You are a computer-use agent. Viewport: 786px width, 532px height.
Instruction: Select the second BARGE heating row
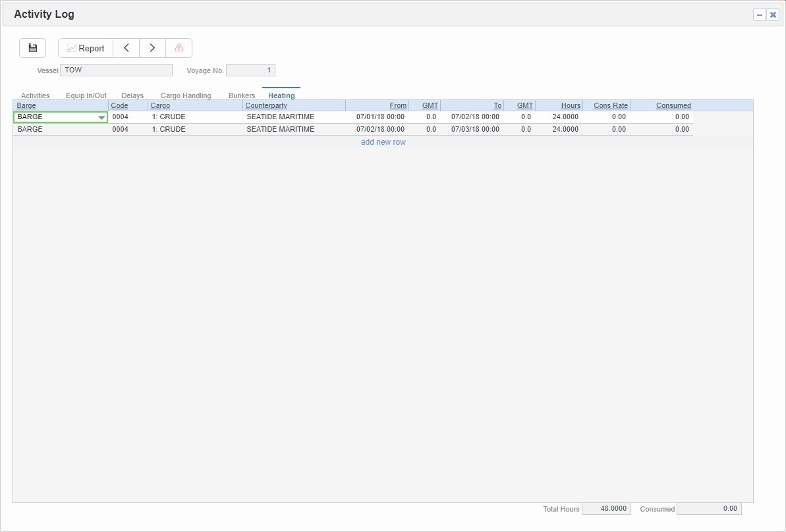pos(61,129)
